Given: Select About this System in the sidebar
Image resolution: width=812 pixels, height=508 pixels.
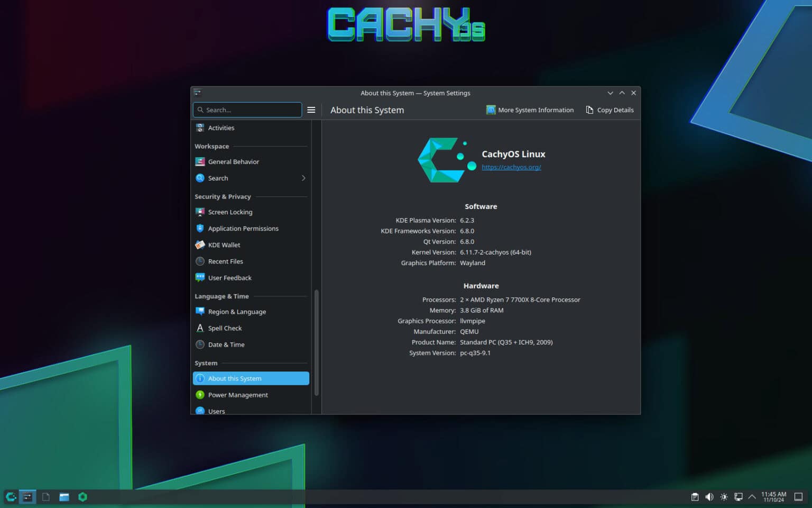Looking at the screenshot, I should [x=234, y=378].
